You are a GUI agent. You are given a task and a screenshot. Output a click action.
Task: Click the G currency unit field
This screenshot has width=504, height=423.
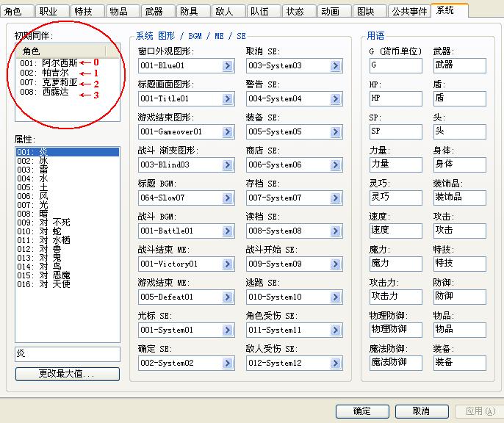coord(396,65)
